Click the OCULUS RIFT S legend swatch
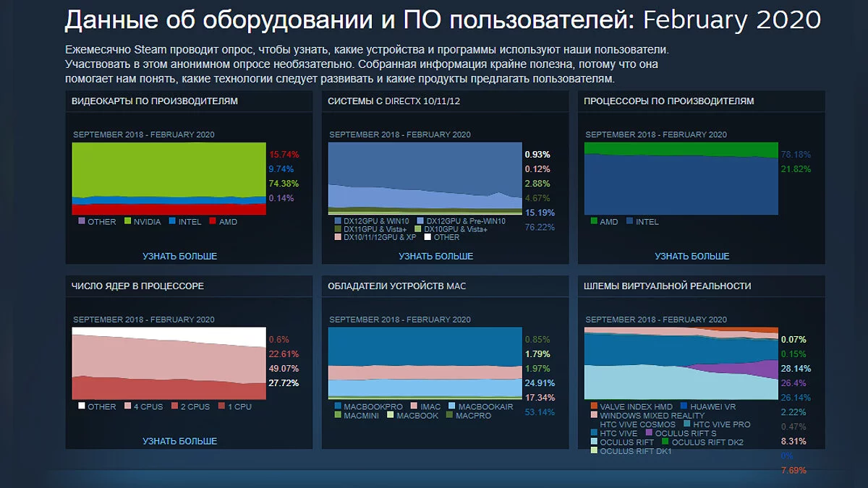 (x=649, y=432)
